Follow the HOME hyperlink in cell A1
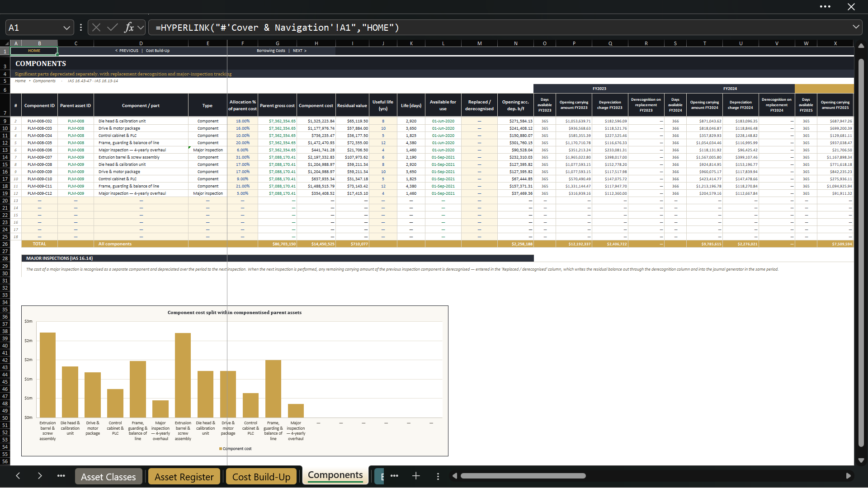 (34, 51)
